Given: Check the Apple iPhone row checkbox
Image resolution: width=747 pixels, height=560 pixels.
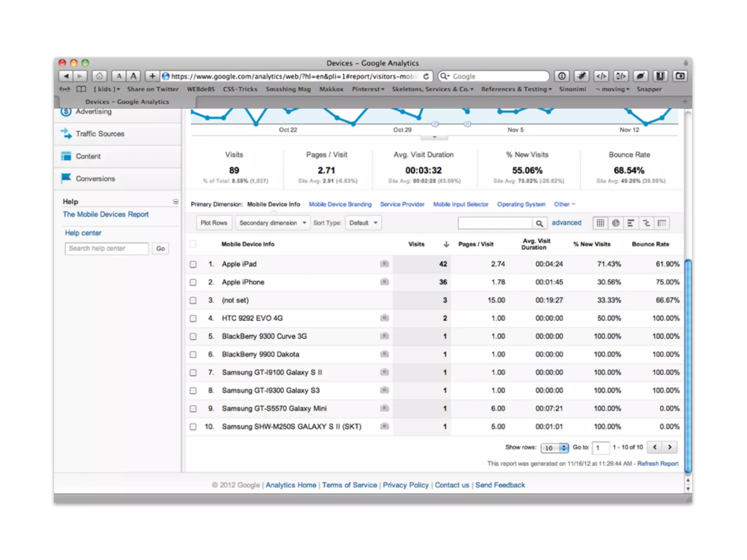Looking at the screenshot, I should [x=193, y=282].
